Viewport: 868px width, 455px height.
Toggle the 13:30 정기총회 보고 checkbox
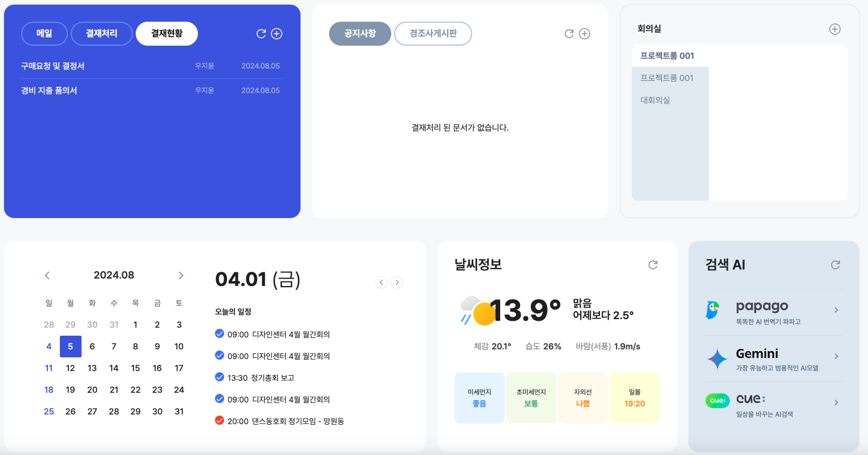click(220, 377)
